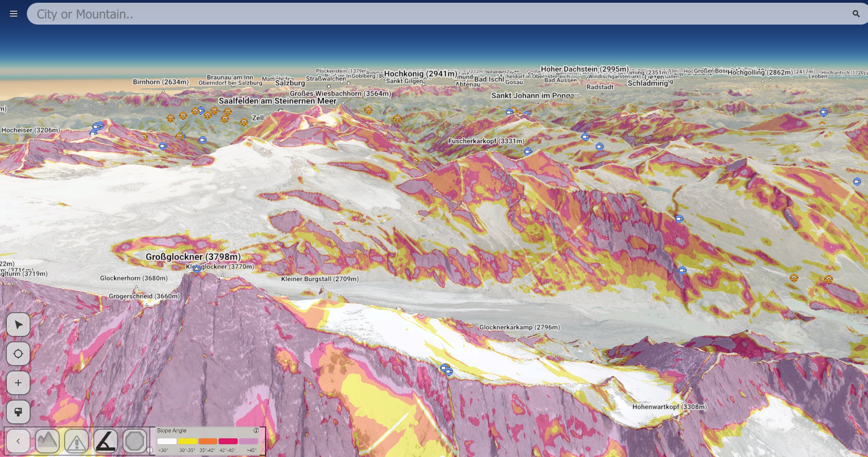Viewport: 868px width, 457px height.
Task: Collapse the bottom toolbar with the left chevron
Action: pyautogui.click(x=18, y=441)
